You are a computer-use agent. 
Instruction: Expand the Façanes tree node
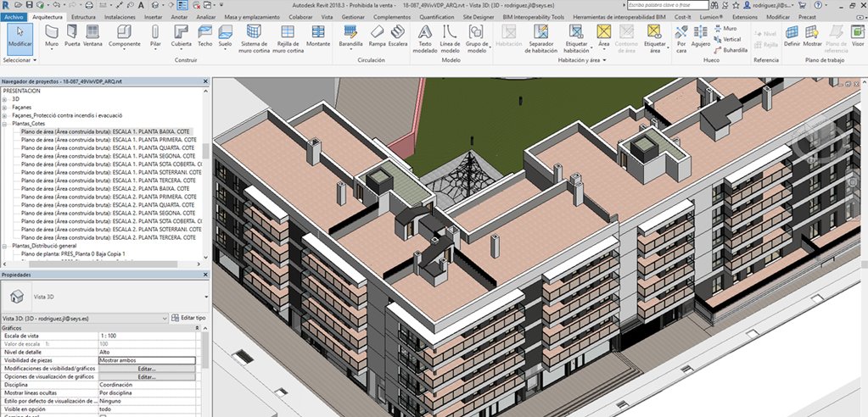pos(4,108)
